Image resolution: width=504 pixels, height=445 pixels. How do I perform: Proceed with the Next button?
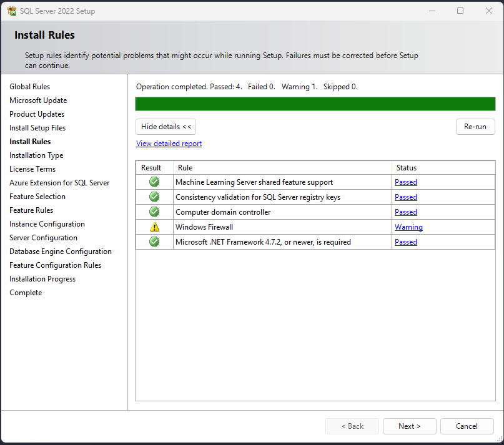tap(409, 426)
